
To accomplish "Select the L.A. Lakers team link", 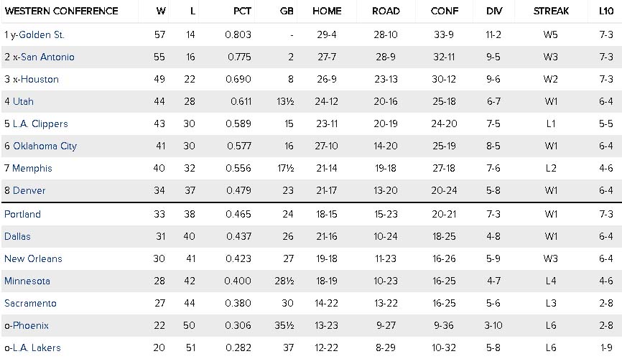I will (37, 347).
